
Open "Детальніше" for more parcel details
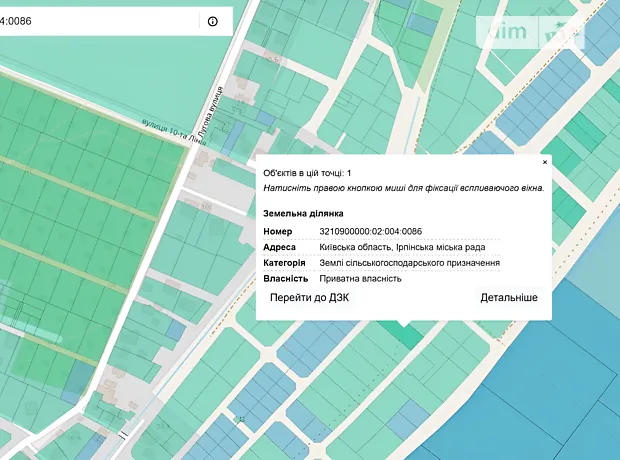click(509, 298)
